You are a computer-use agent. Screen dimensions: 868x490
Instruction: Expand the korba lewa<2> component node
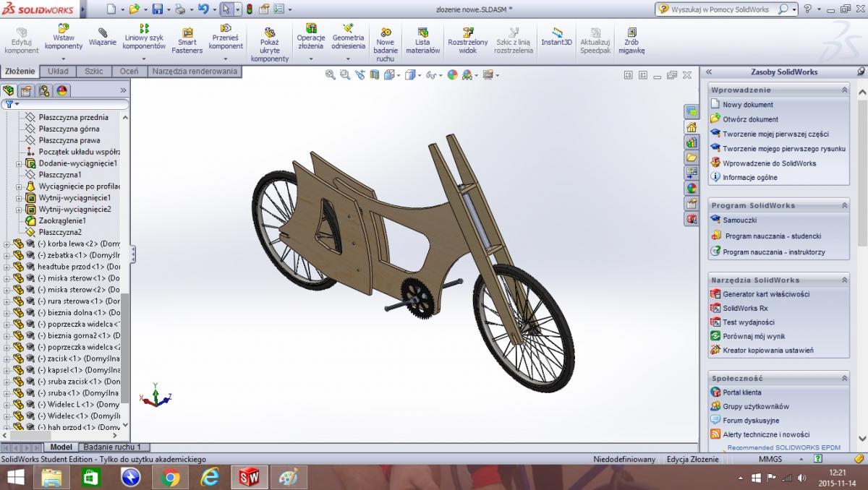pyautogui.click(x=7, y=244)
